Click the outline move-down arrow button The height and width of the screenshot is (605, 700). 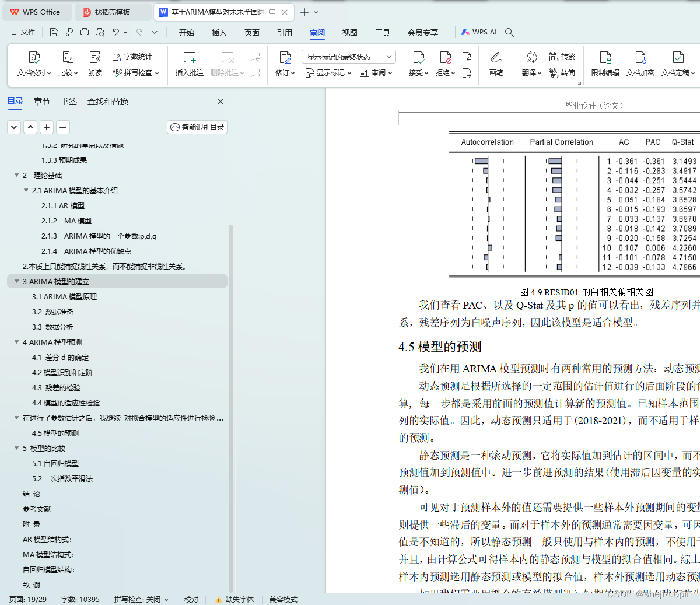(x=14, y=127)
